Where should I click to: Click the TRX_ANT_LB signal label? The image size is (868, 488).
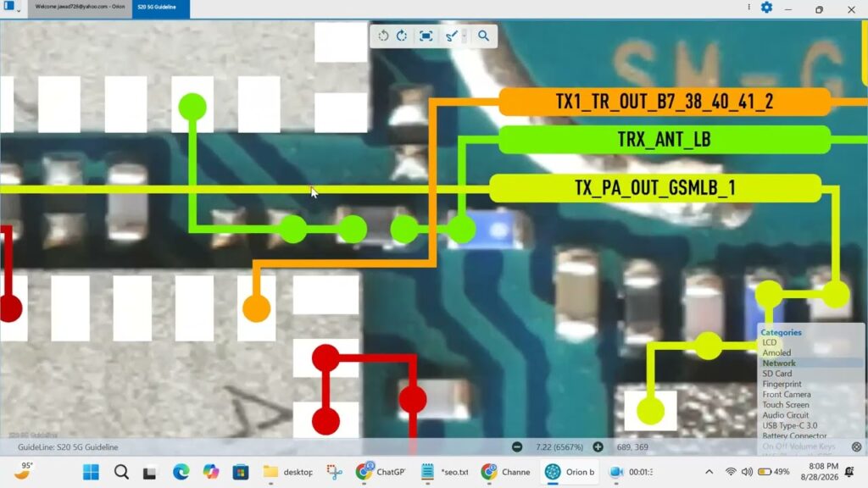665,140
